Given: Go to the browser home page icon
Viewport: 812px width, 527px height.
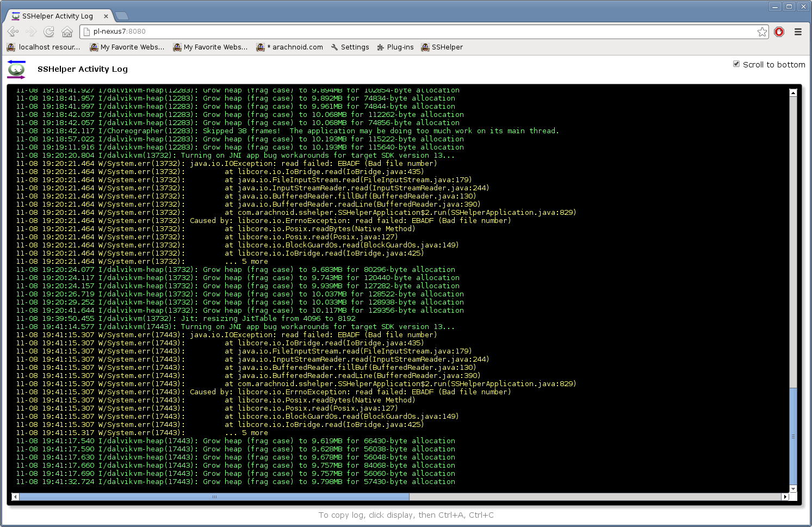Looking at the screenshot, I should (x=67, y=32).
